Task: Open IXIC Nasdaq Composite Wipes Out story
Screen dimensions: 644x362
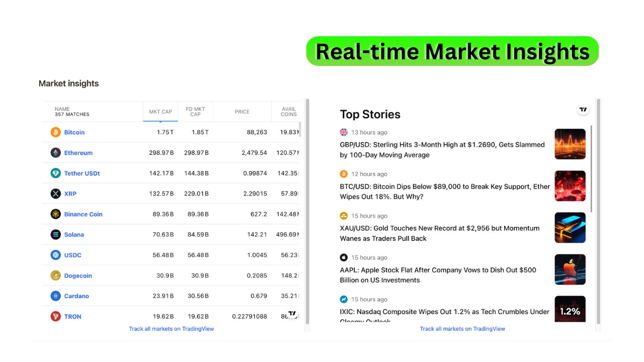Action: (445, 315)
